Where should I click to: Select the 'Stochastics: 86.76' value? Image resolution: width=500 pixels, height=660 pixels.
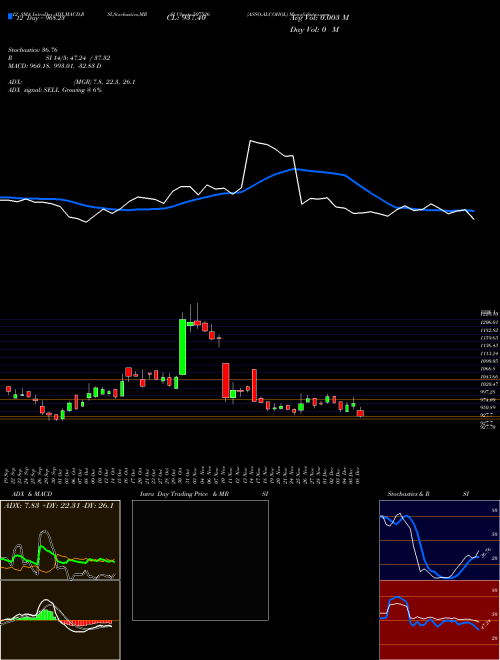(33, 50)
